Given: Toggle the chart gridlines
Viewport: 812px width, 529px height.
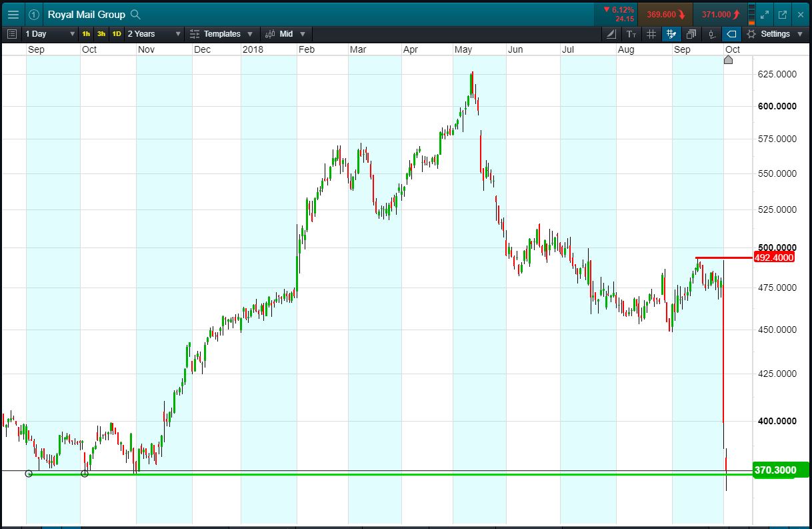Looking at the screenshot, I should (x=651, y=34).
